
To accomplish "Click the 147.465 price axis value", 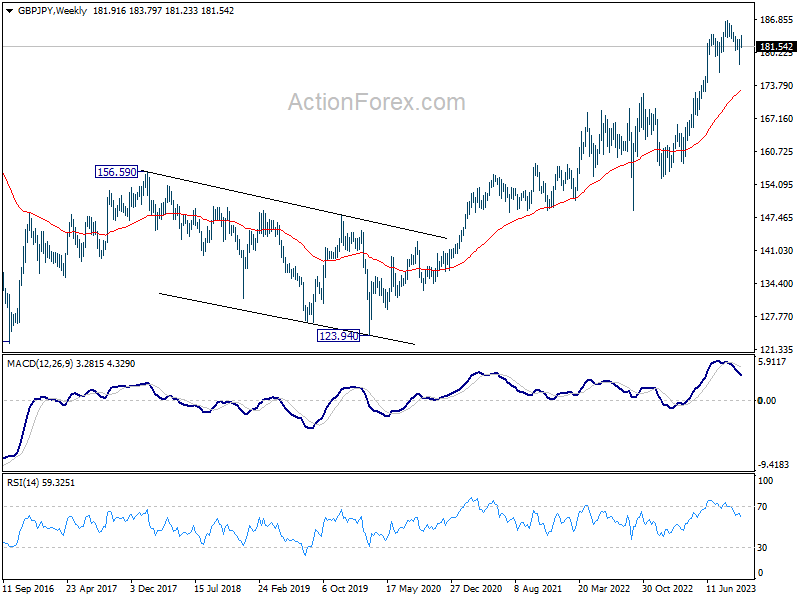I will 776,218.
